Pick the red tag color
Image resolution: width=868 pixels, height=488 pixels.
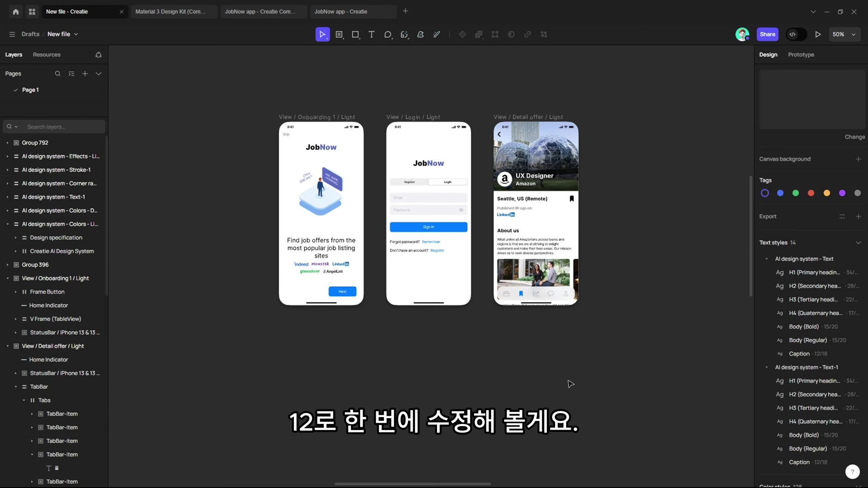tap(811, 193)
